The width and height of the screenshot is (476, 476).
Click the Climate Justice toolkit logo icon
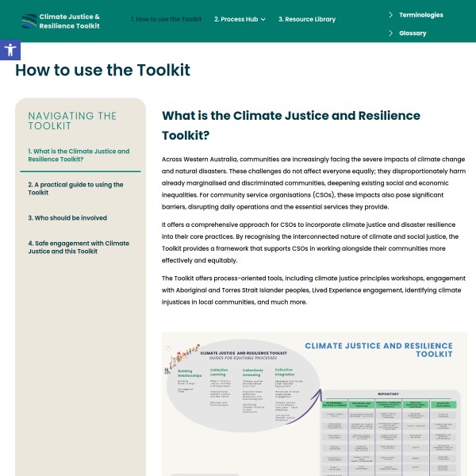click(29, 20)
